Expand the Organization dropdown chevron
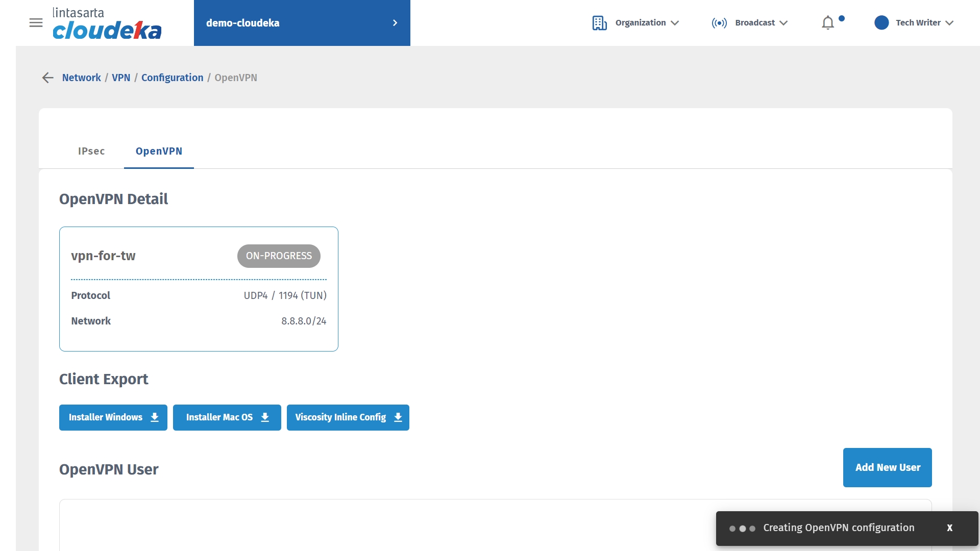 coord(675,23)
